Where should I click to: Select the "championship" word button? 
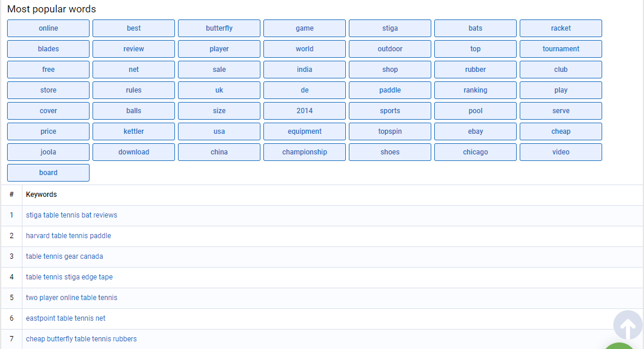click(305, 152)
